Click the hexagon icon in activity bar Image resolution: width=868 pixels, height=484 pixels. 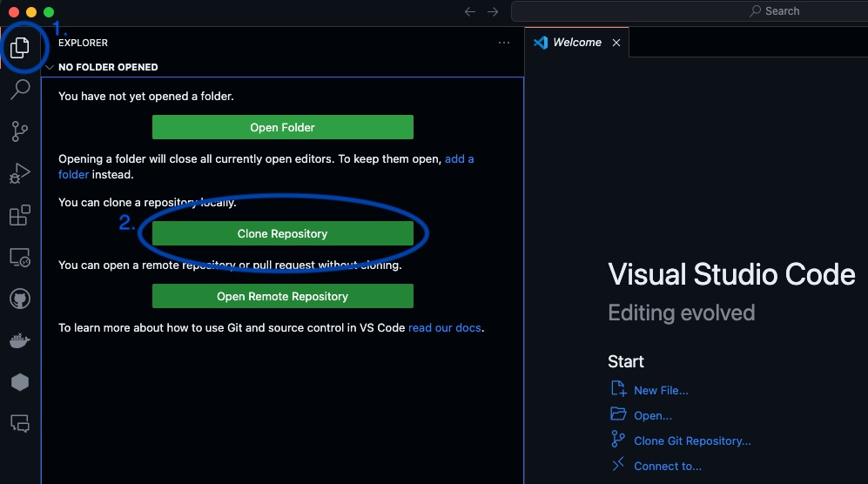pos(19,382)
